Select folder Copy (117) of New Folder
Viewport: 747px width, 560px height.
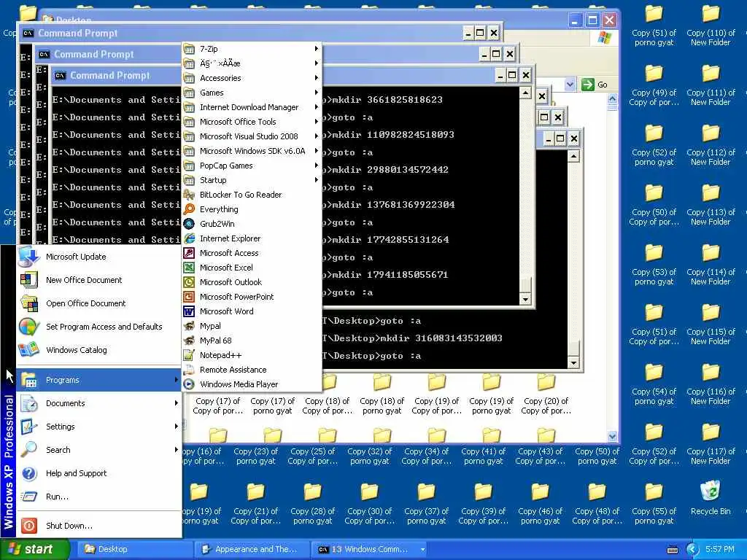click(711, 444)
